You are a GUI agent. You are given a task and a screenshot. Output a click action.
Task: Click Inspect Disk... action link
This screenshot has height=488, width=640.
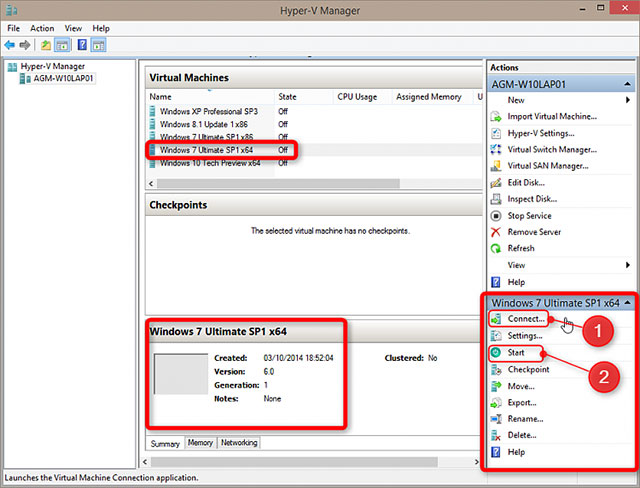532,199
